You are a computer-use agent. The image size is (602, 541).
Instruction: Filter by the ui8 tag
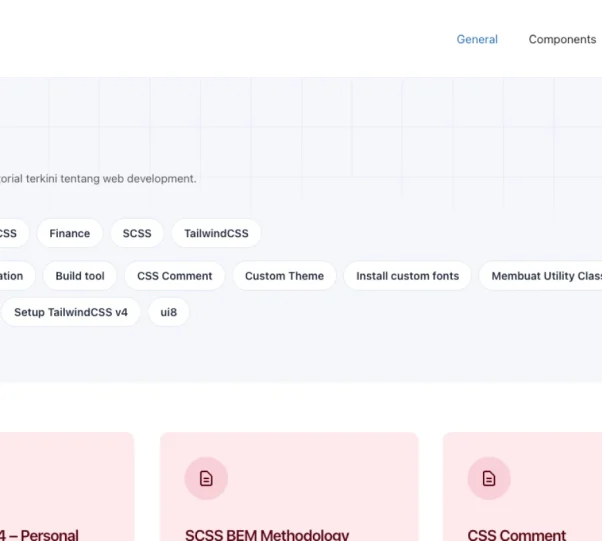tap(169, 312)
